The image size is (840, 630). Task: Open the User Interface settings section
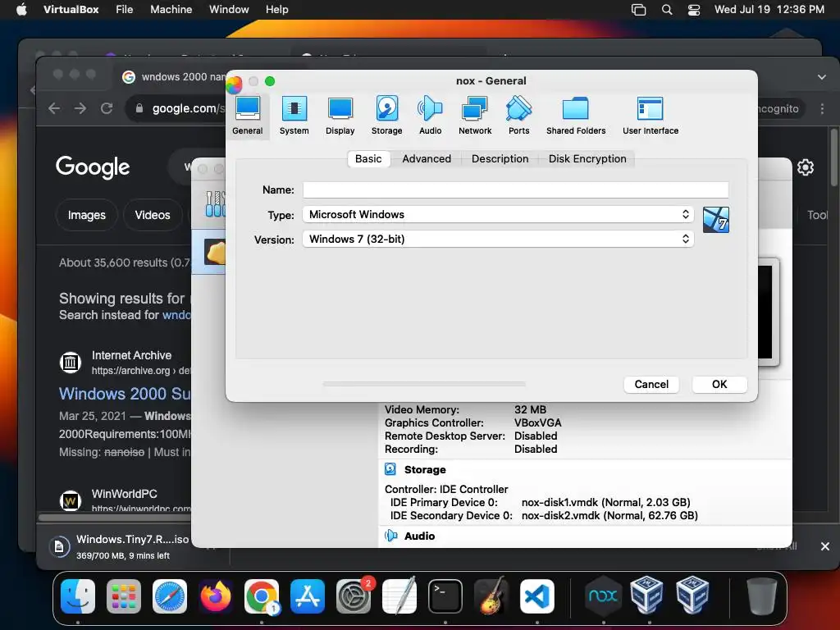pos(651,116)
